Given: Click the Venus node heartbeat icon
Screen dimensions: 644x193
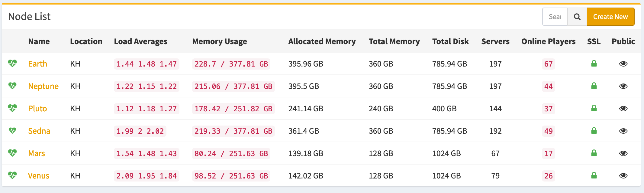Looking at the screenshot, I should pos(12,175).
